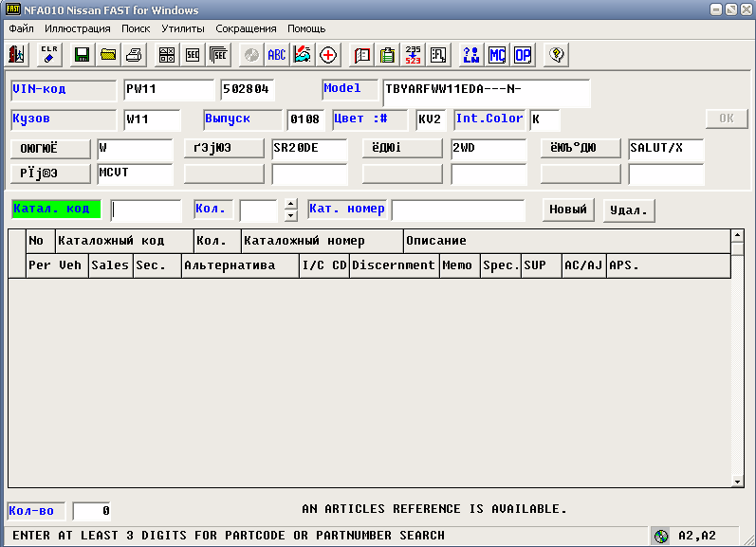The width and height of the screenshot is (756, 547).
Task: Decrease quantity with the Кол. down arrow
Action: pyautogui.click(x=290, y=215)
